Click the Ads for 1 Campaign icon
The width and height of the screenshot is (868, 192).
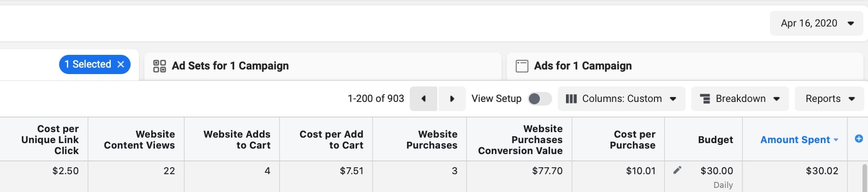tap(522, 66)
